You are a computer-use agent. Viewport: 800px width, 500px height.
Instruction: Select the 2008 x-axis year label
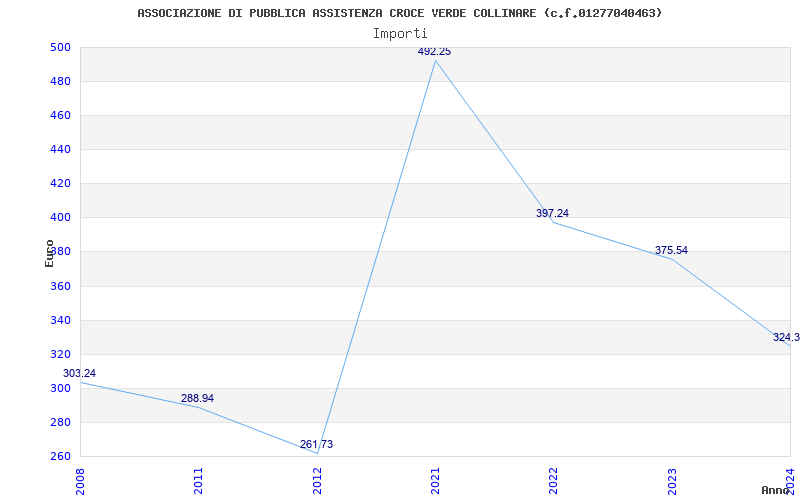click(x=80, y=481)
